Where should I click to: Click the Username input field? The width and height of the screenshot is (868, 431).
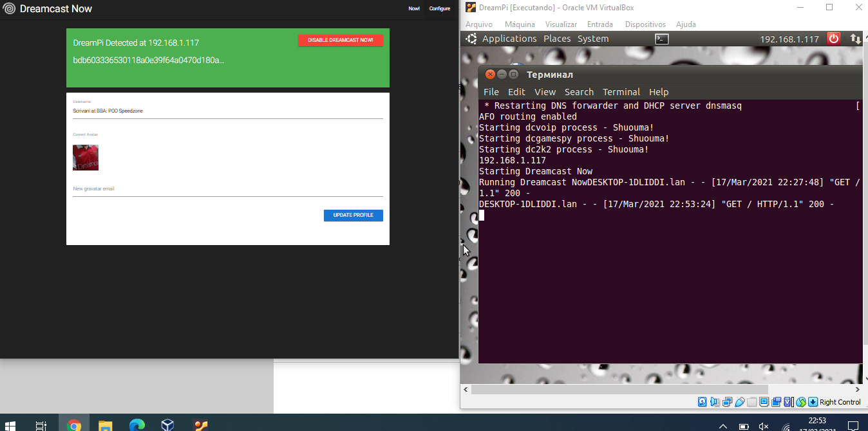pyautogui.click(x=228, y=111)
